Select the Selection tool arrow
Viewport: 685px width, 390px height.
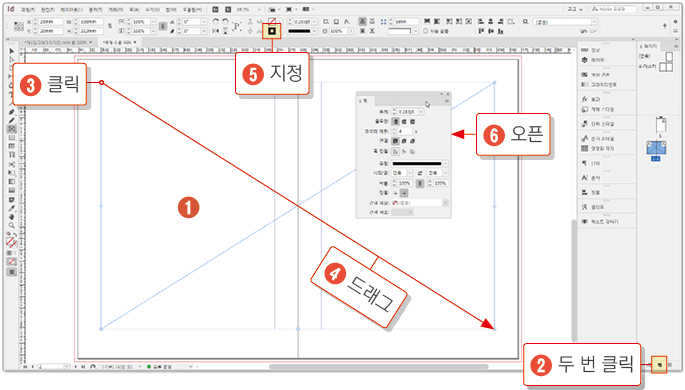12,51
